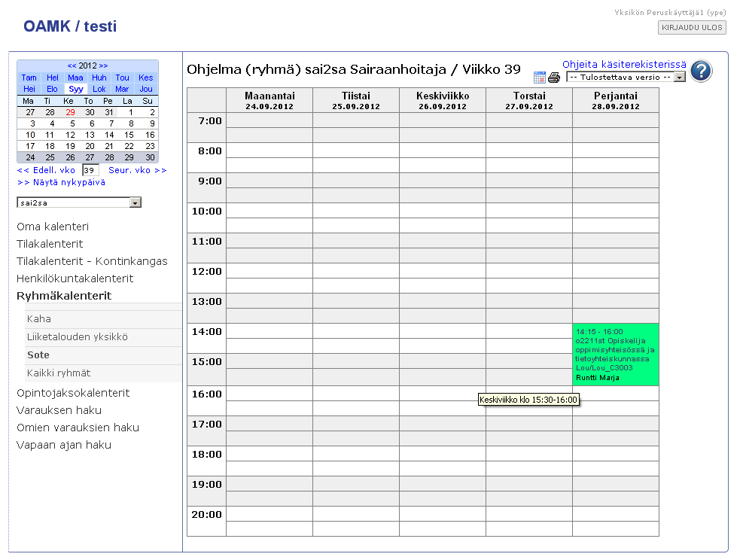The width and height of the screenshot is (743, 560).
Task: Open Tilakalenterit - Kontinkangas menu item
Action: click(x=92, y=261)
